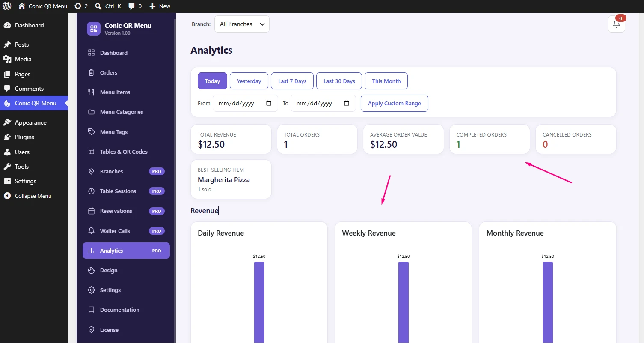Select the This Month range
Viewport: 644px width, 343px height.
point(386,81)
